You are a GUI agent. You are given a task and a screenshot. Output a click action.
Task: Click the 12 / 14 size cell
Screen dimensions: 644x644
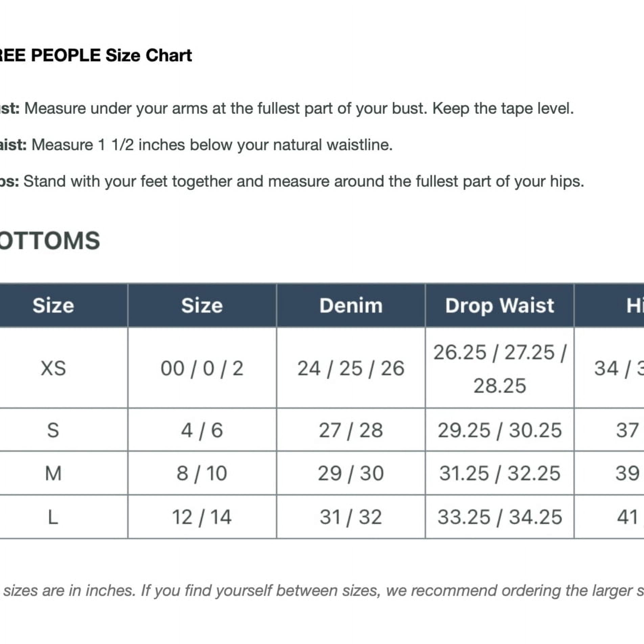[202, 517]
